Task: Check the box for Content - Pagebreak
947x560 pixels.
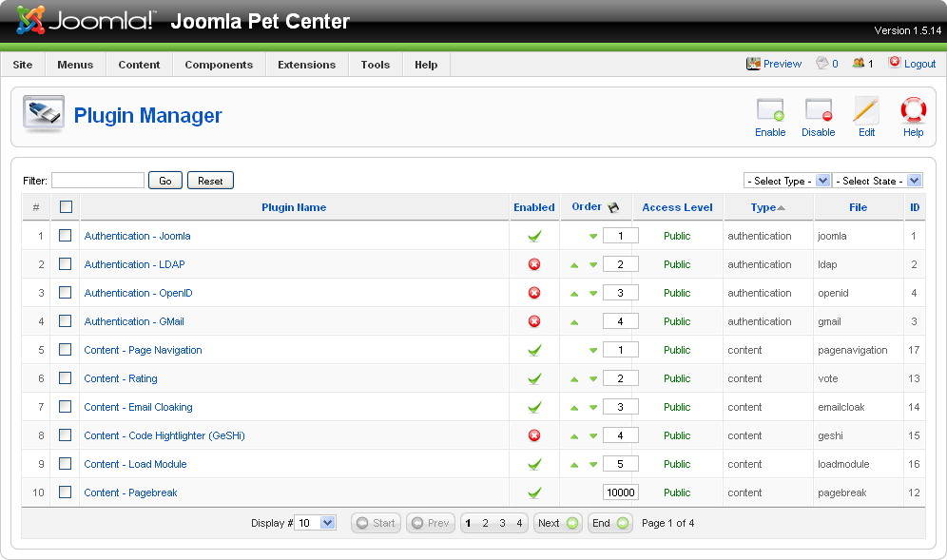Action: [x=66, y=492]
